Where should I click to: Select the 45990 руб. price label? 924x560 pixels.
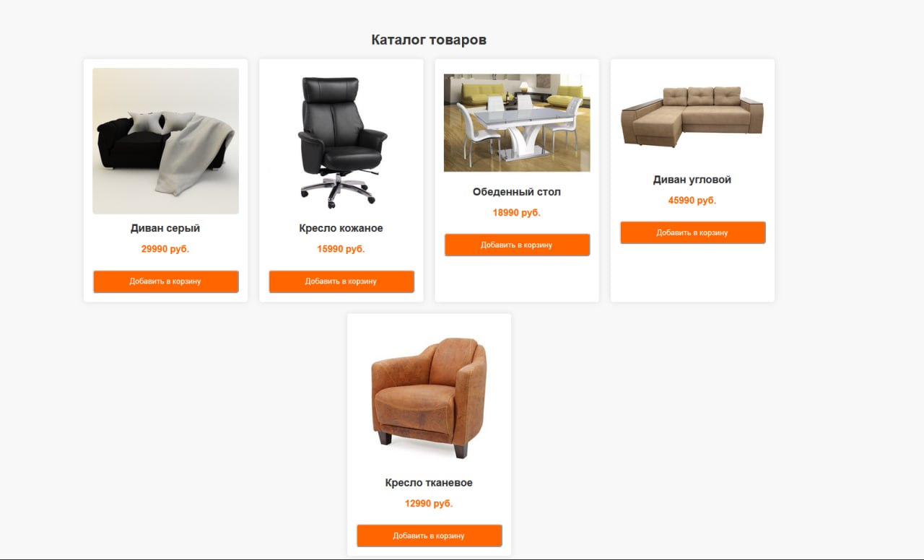tap(692, 201)
